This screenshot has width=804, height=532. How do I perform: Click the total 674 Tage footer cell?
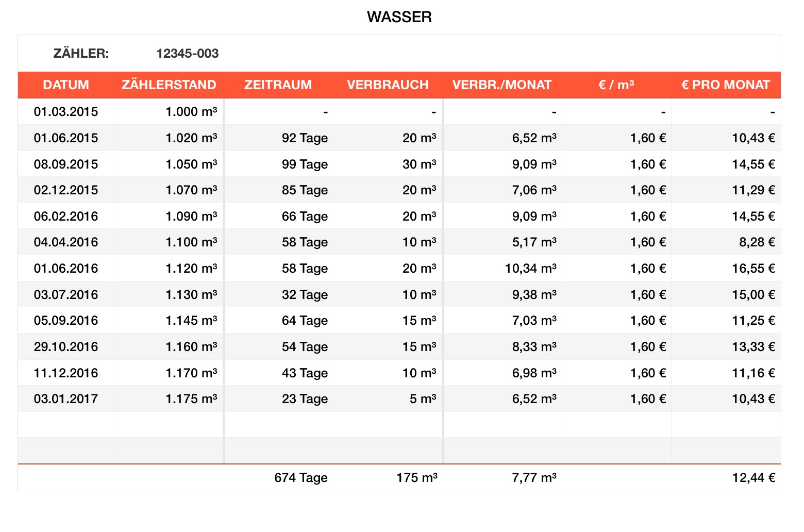coord(301,478)
